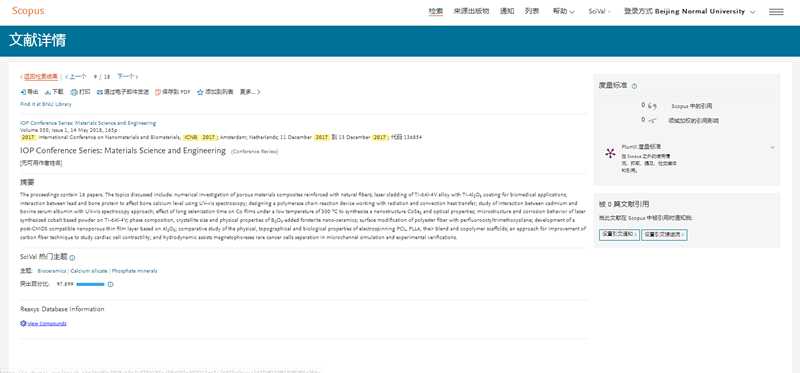Open the Beijing Normal University login dropdown

(689, 12)
